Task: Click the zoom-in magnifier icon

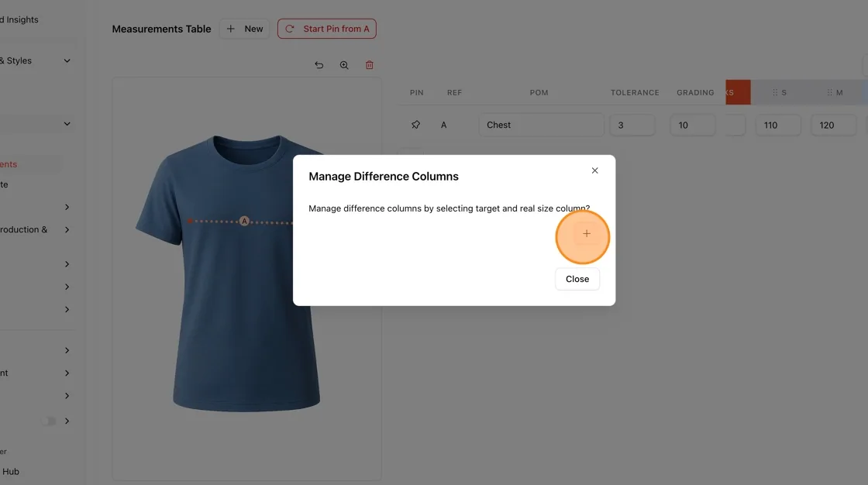Action: (x=344, y=65)
